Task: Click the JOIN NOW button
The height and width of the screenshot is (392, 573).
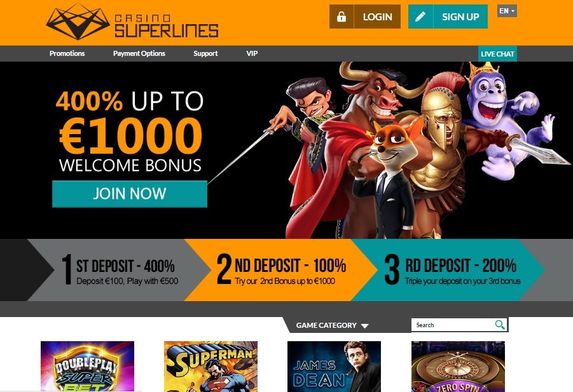Action: click(130, 194)
